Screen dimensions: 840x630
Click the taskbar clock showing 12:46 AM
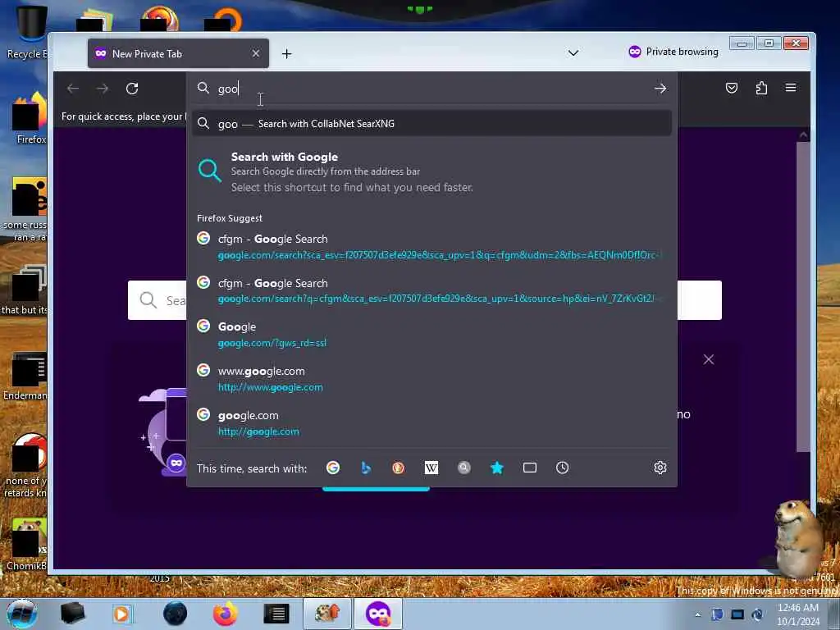click(x=797, y=614)
